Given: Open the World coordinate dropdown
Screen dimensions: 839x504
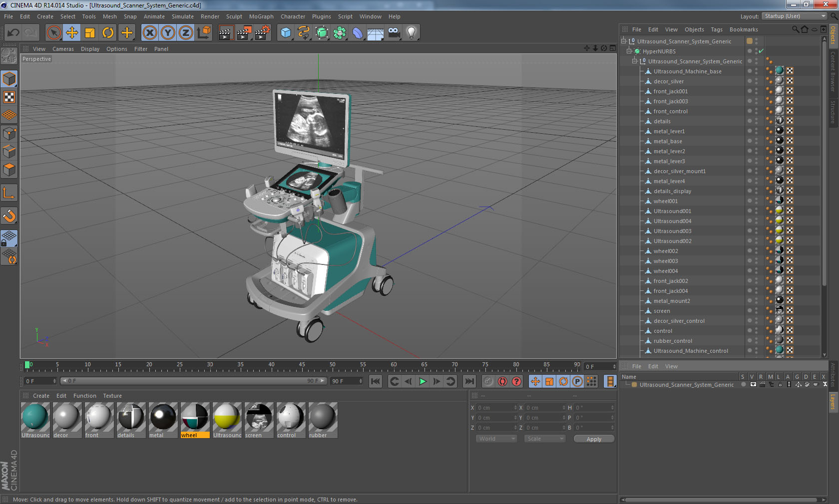Looking at the screenshot, I should click(496, 439).
